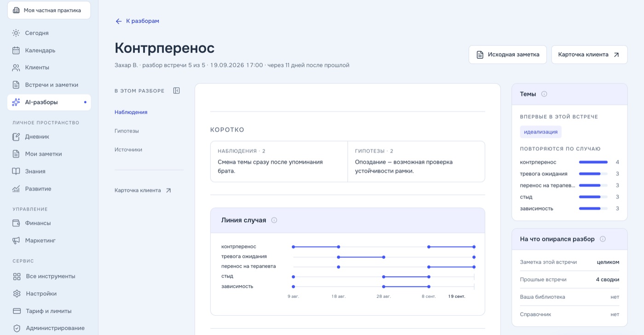Go to «Финансы» wallet icon

[x=16, y=223]
